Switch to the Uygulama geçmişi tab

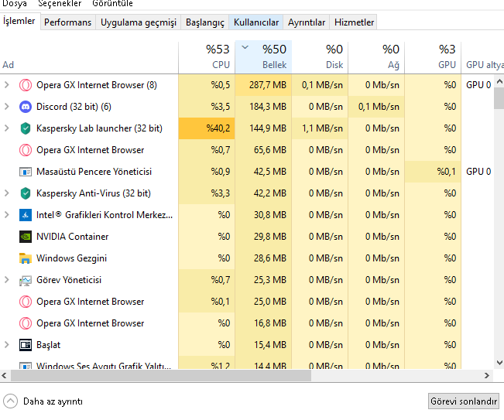(139, 22)
